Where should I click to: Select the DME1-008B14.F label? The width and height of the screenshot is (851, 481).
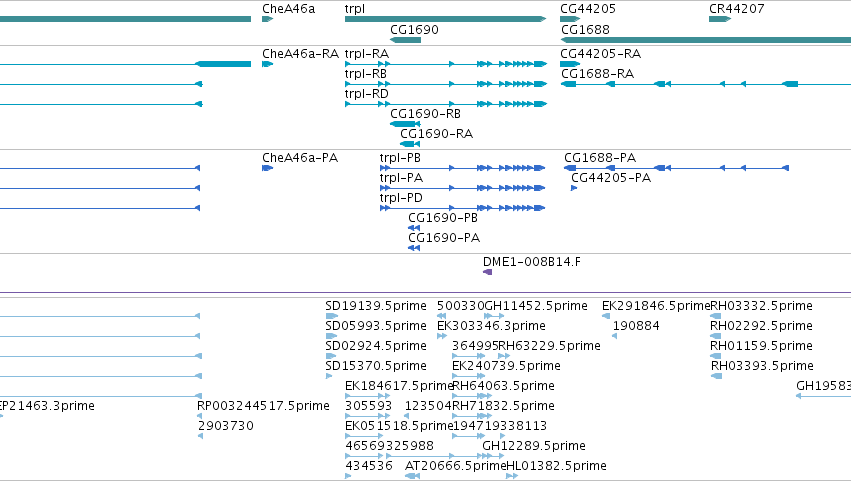click(531, 262)
